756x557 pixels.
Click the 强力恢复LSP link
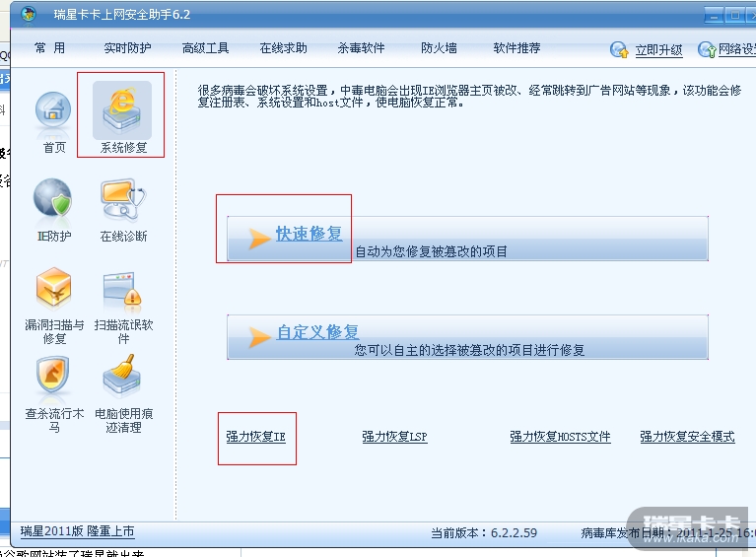[x=394, y=437]
